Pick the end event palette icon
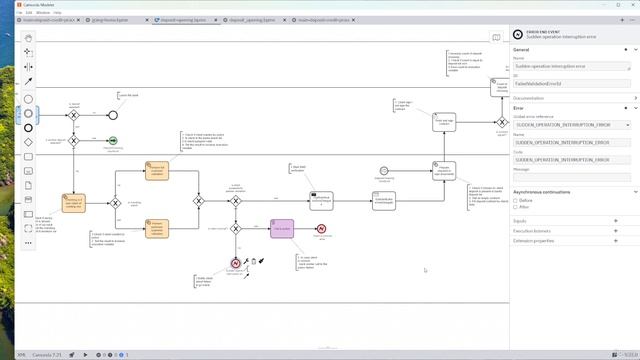Image resolution: width=640 pixels, height=360 pixels. click(x=28, y=128)
